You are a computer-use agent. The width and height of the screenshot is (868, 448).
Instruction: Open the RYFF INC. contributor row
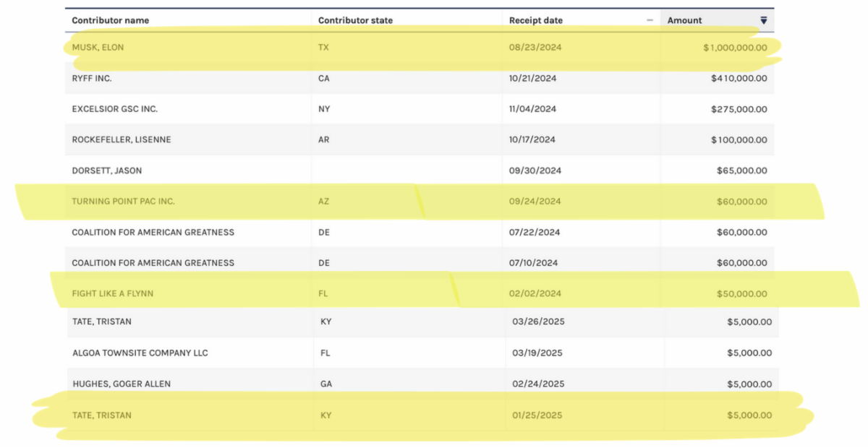(x=92, y=78)
